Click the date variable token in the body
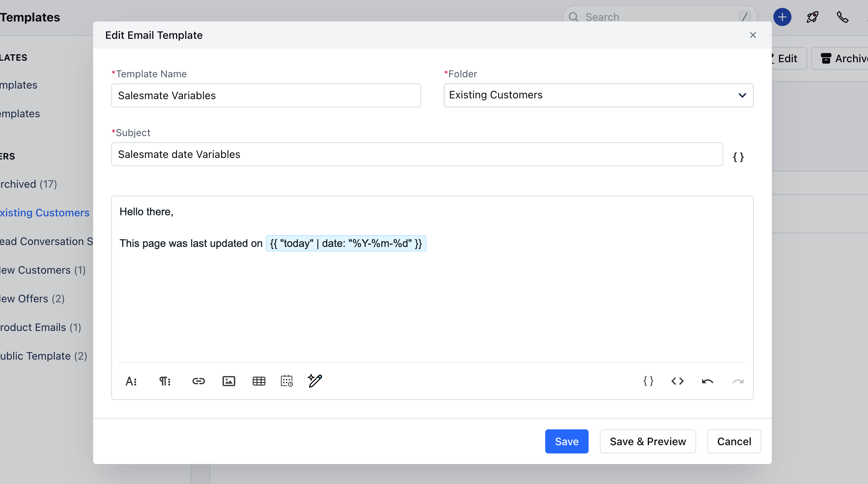868x484 pixels. (x=346, y=244)
